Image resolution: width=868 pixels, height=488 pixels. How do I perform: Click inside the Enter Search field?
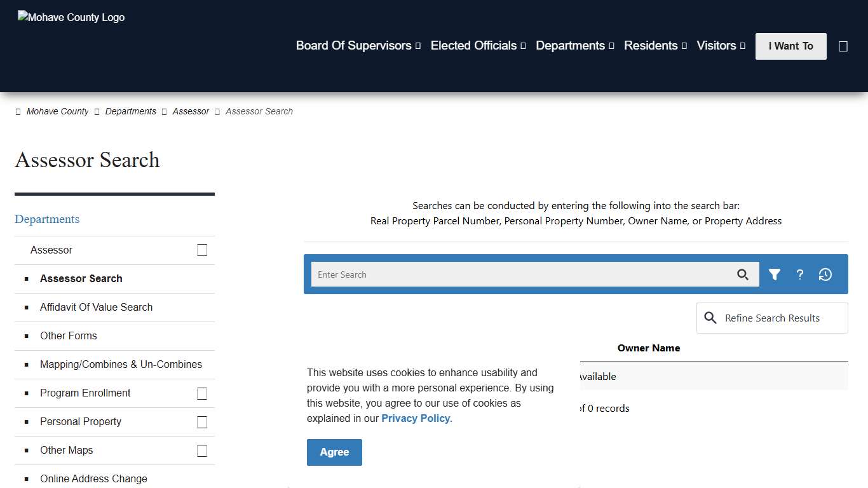tap(508, 274)
